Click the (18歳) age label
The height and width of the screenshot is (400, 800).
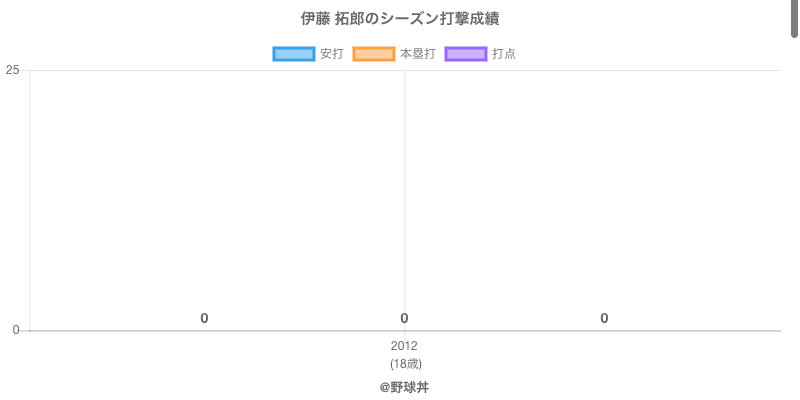(406, 364)
